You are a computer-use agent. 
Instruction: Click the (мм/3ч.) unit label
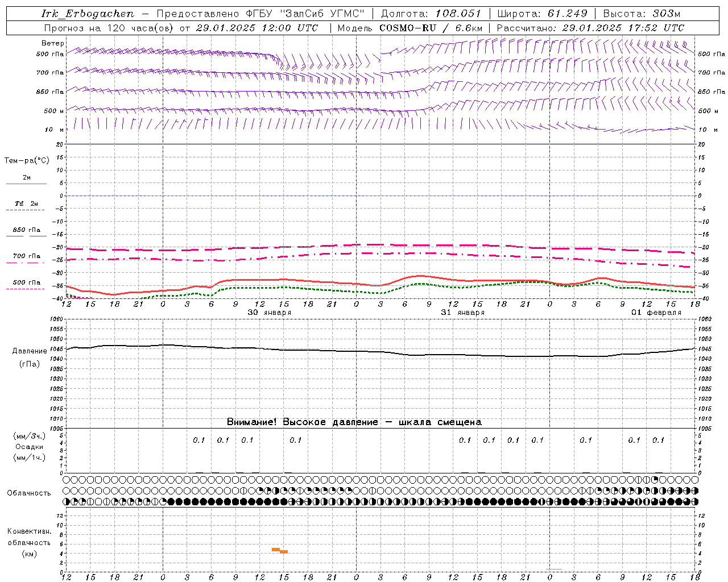tap(29, 436)
